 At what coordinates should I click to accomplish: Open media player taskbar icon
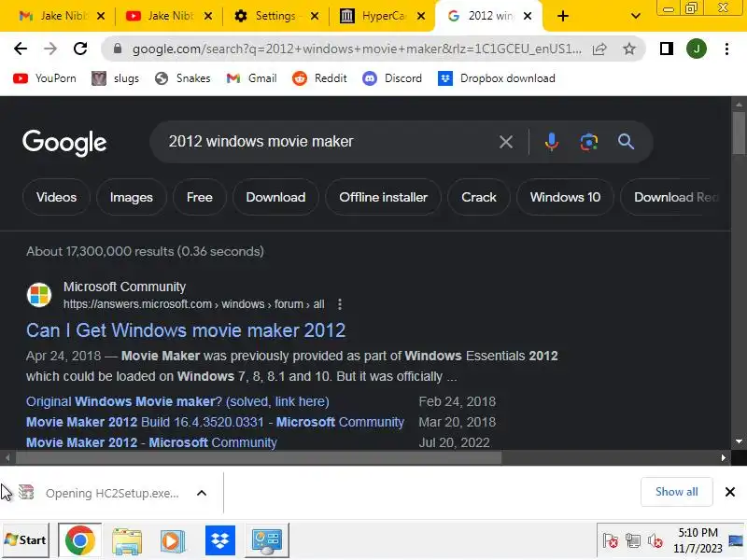click(173, 540)
